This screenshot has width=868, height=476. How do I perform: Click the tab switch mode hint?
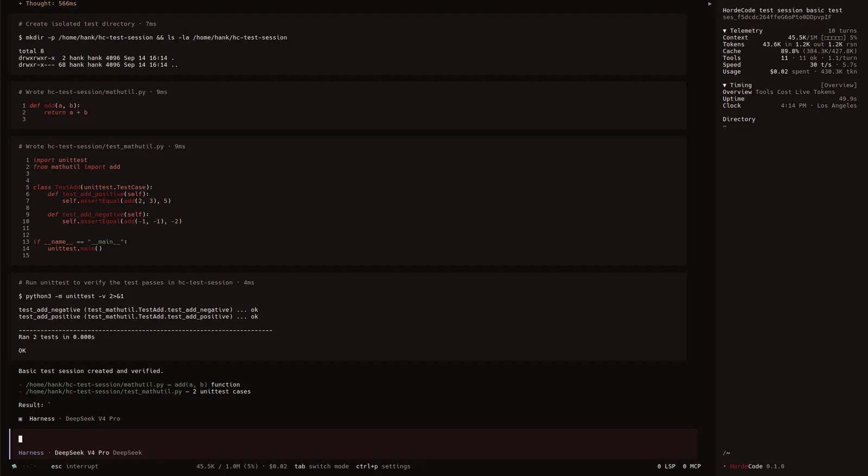click(322, 466)
